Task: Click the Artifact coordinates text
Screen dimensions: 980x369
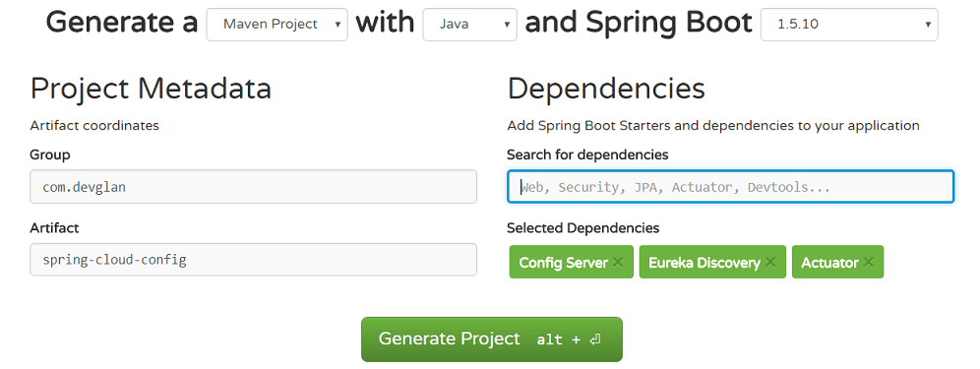Action: coord(94,126)
